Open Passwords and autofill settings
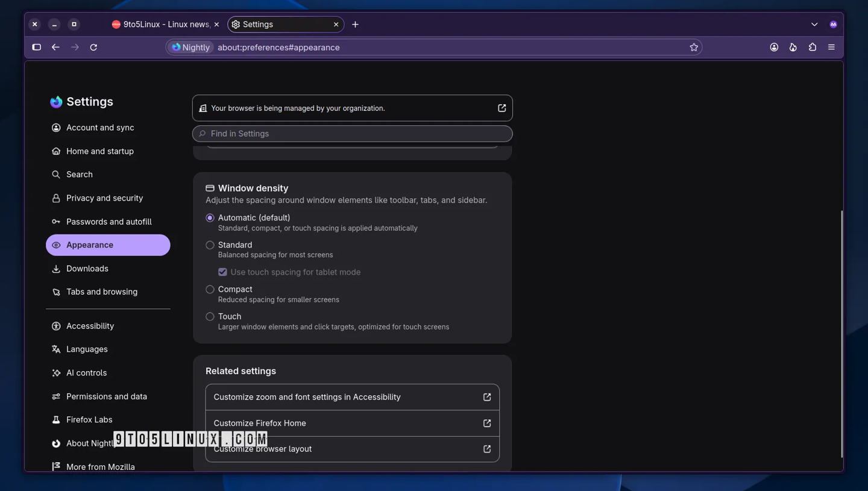The width and height of the screenshot is (868, 491). [x=108, y=222]
